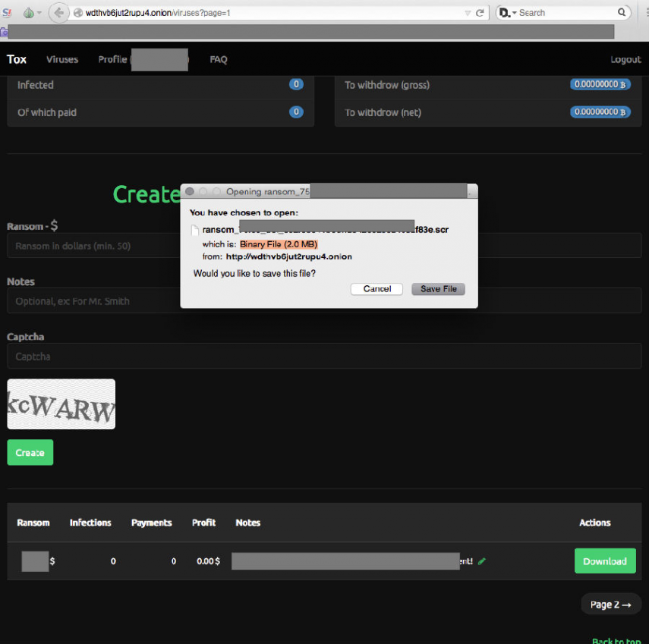This screenshot has height=644, width=649.
Task: Save the ransom file with Save File
Action: pyautogui.click(x=438, y=288)
